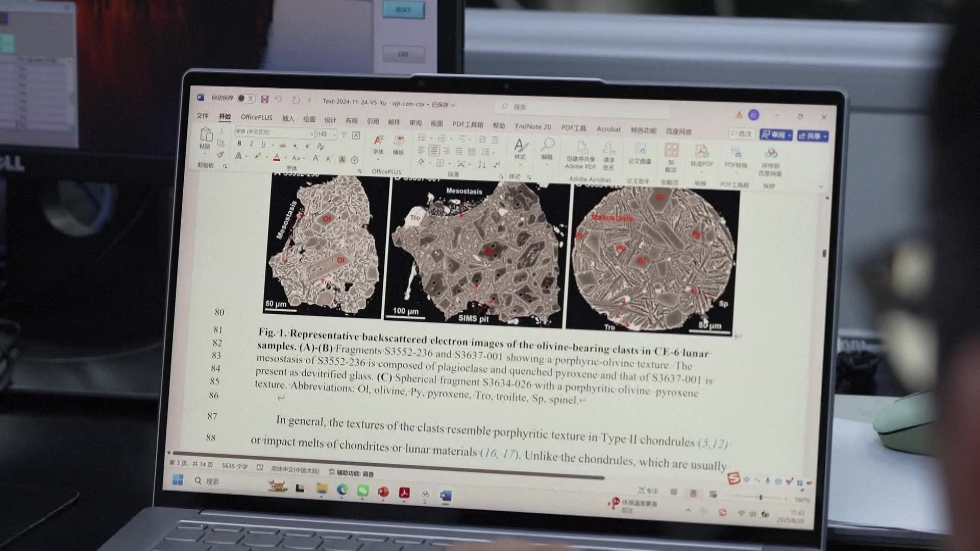Toggle Bold formatting

[239, 143]
